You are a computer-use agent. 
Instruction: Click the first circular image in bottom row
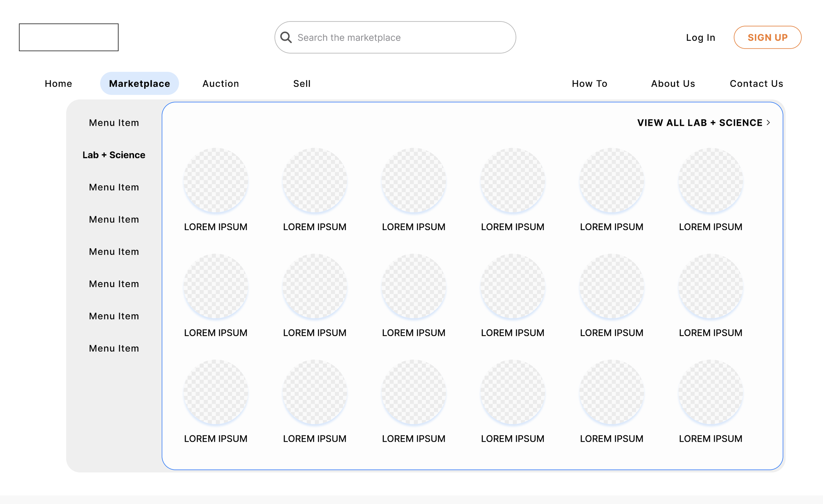tap(215, 392)
